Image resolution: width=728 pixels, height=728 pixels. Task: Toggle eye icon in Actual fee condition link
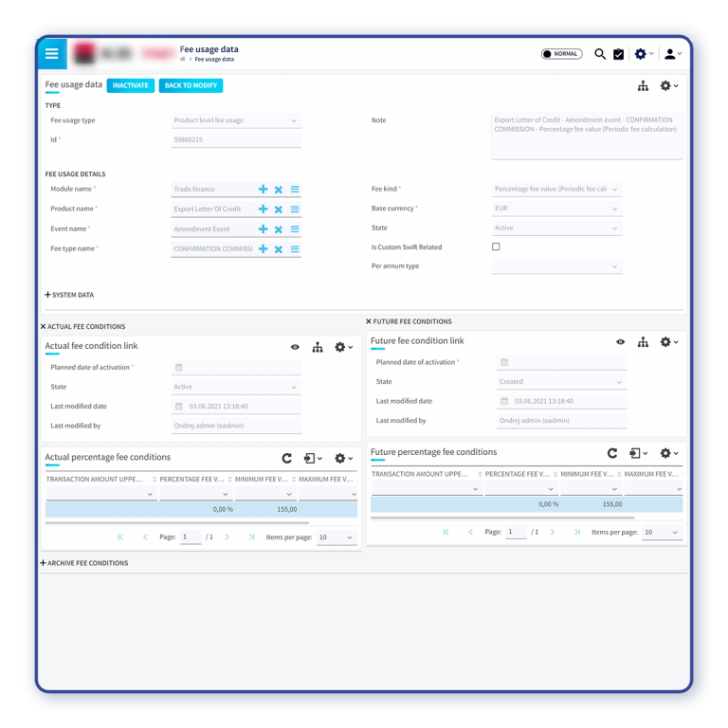(x=295, y=347)
